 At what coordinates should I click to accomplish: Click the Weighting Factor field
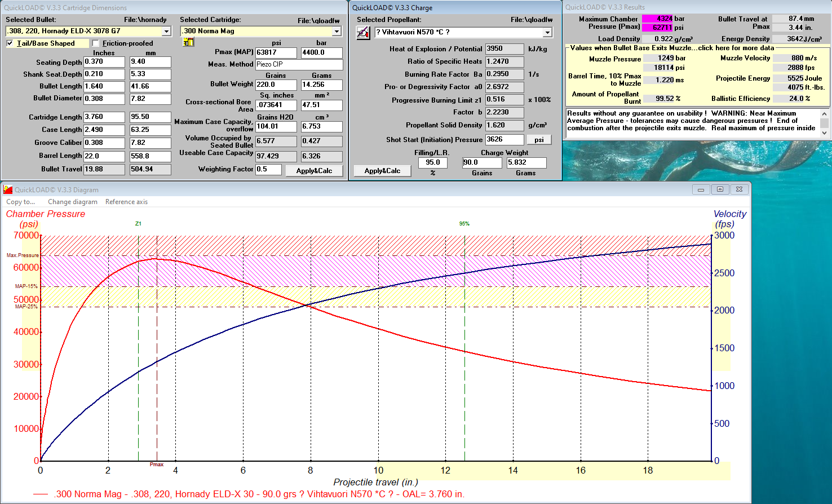(x=268, y=169)
